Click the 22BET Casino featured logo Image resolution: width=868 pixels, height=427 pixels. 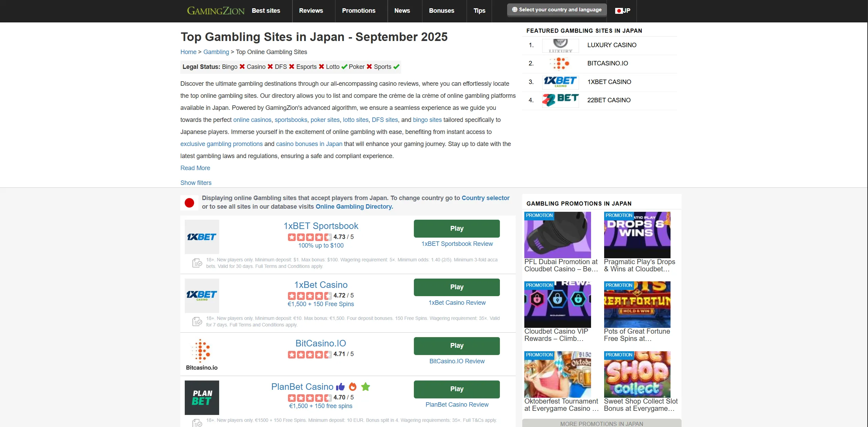[560, 101]
